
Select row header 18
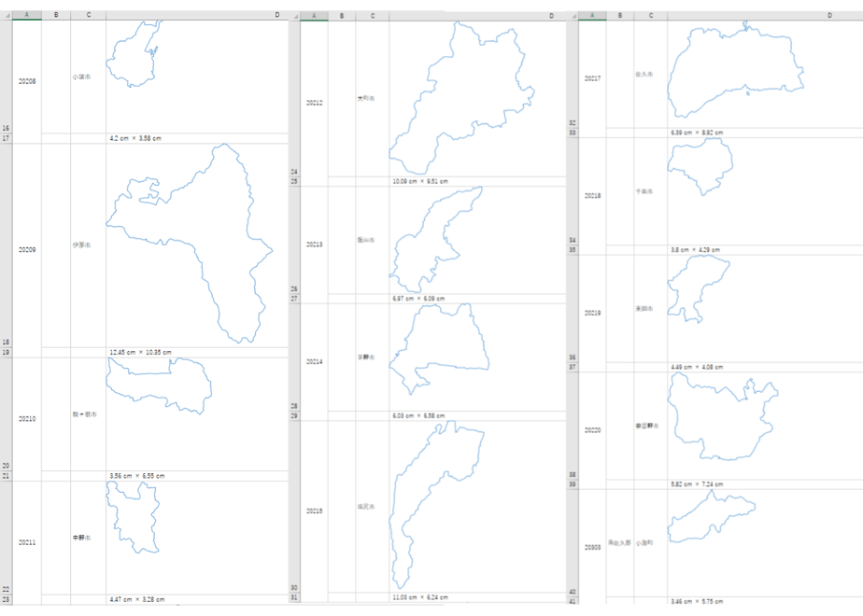(x=6, y=245)
